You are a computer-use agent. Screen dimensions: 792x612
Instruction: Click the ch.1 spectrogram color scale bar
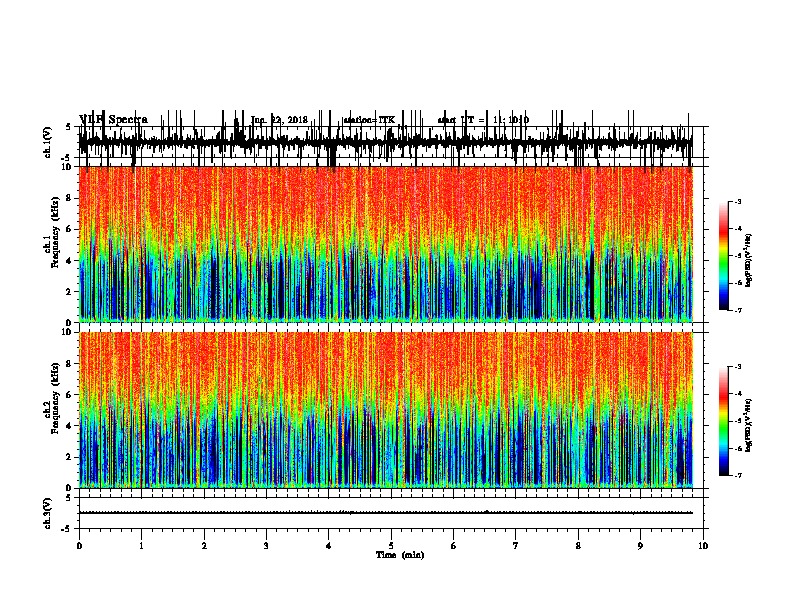click(723, 256)
